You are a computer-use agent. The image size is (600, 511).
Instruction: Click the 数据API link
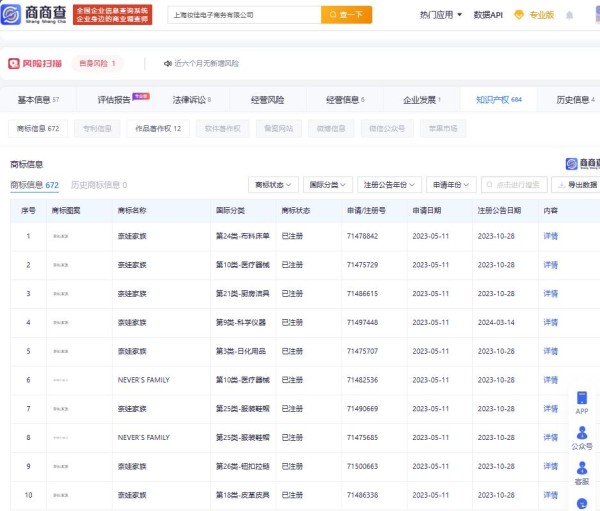(488, 15)
